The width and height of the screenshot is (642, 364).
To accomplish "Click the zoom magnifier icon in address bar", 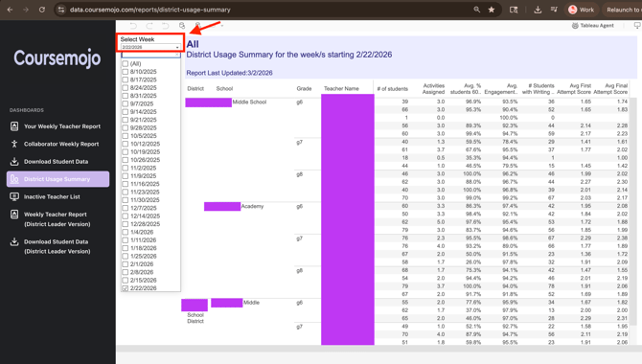I will [477, 10].
